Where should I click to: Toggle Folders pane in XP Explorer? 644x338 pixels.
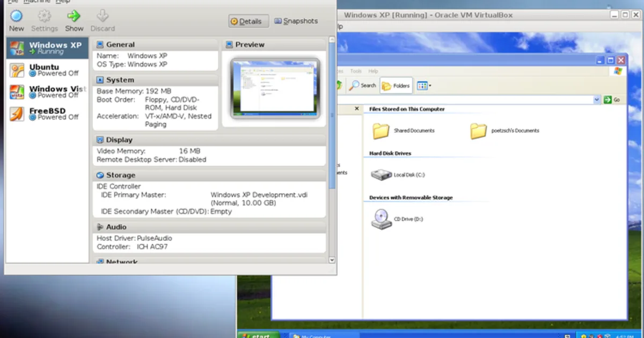click(x=396, y=85)
